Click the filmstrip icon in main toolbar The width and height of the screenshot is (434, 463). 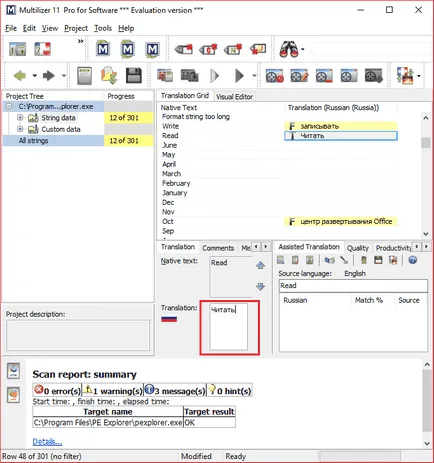(189, 76)
